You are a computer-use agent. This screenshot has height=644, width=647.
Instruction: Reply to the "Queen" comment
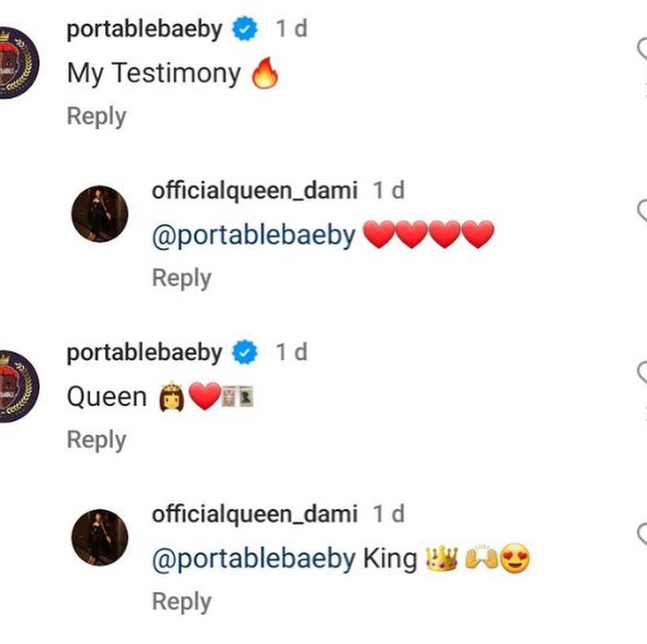[96, 440]
